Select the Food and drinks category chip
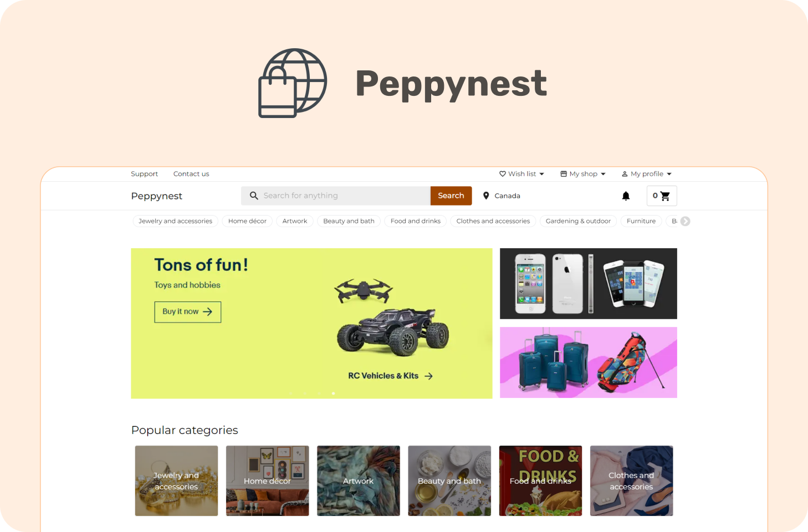The height and width of the screenshot is (532, 808). (416, 221)
